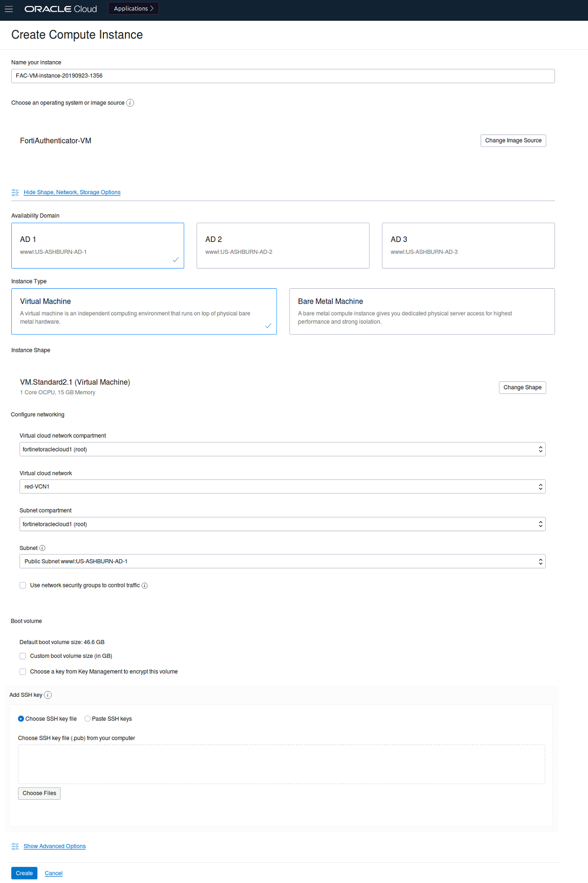Click the sliders icon beside Show Advanced Options
Screen dimensions: 588x883
click(15, 846)
